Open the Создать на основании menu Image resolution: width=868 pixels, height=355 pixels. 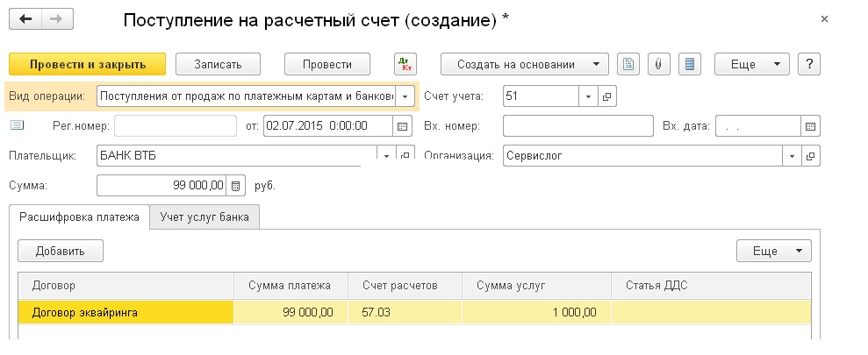(525, 64)
